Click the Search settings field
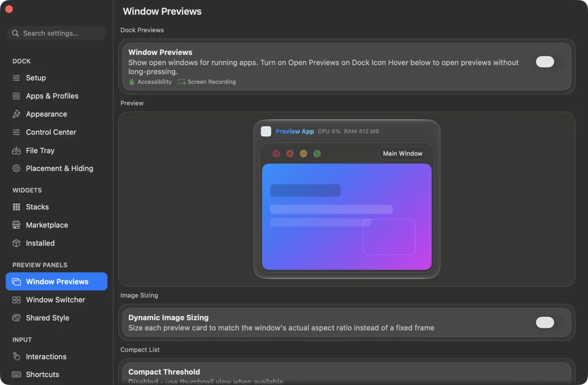The image size is (588, 385). click(56, 33)
